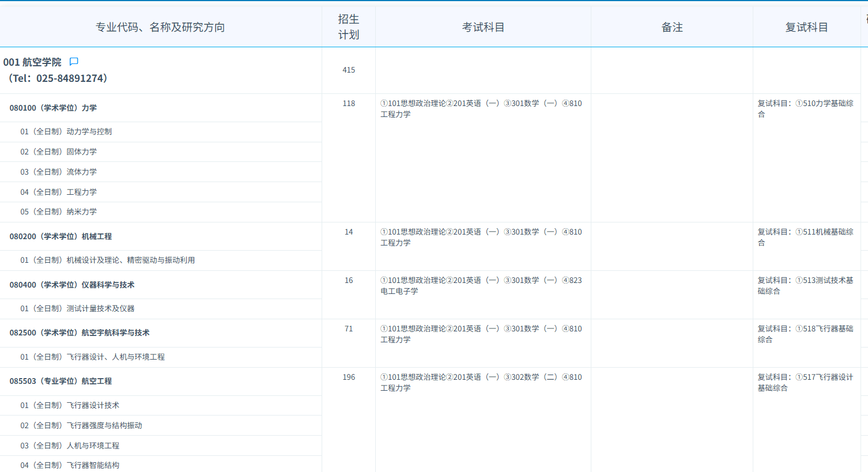Click the 招生计划 column header
Screen dimensions: 868x472
[348, 27]
